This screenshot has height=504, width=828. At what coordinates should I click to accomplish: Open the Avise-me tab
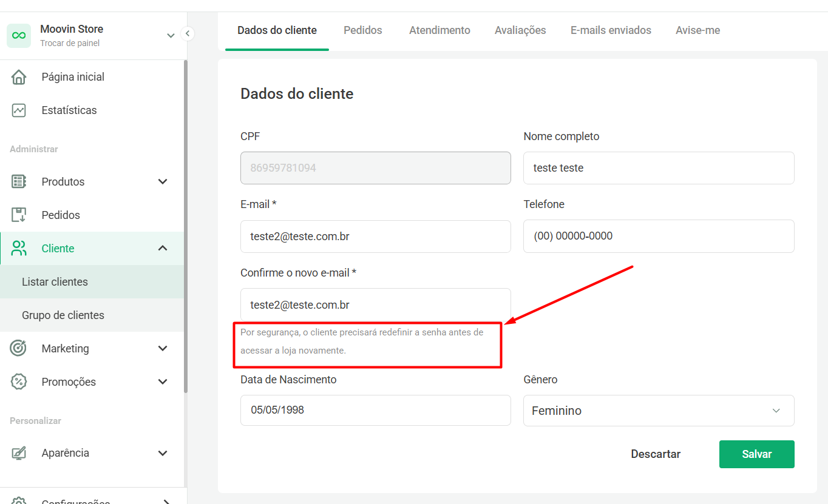point(698,30)
